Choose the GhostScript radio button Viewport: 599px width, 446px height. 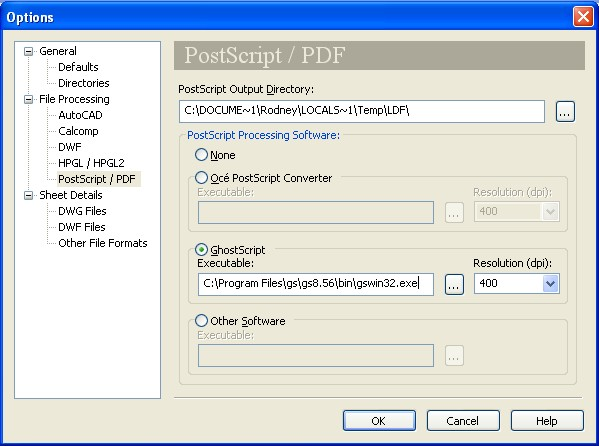(x=201, y=250)
